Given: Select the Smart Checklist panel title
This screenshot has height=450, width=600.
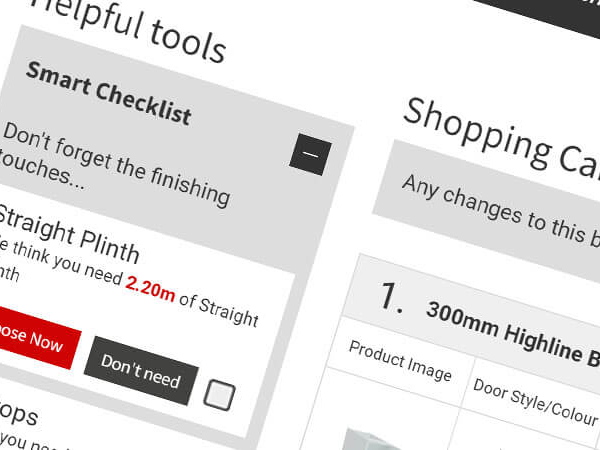Looking at the screenshot, I should point(108,93).
